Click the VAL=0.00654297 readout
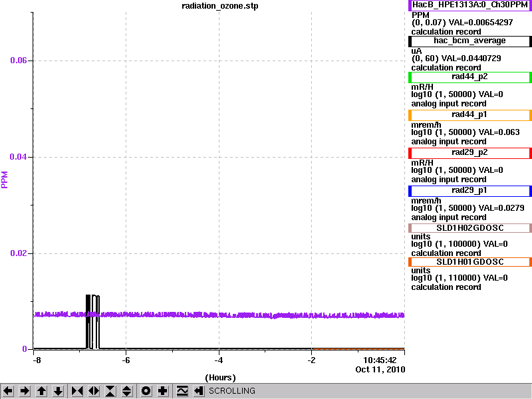 481,23
